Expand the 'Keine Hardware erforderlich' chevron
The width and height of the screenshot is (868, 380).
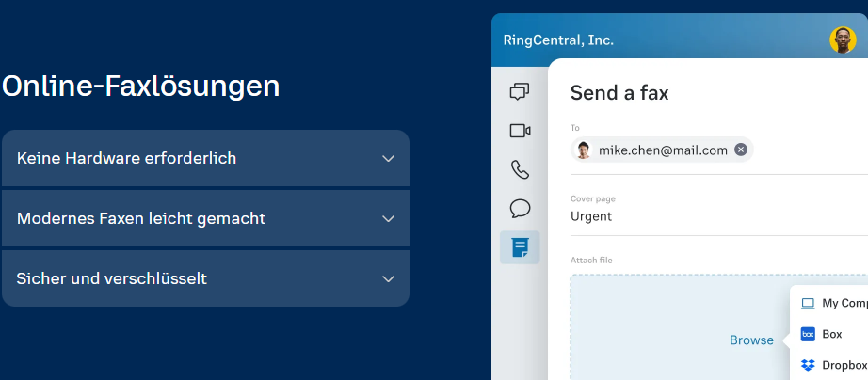(x=388, y=158)
